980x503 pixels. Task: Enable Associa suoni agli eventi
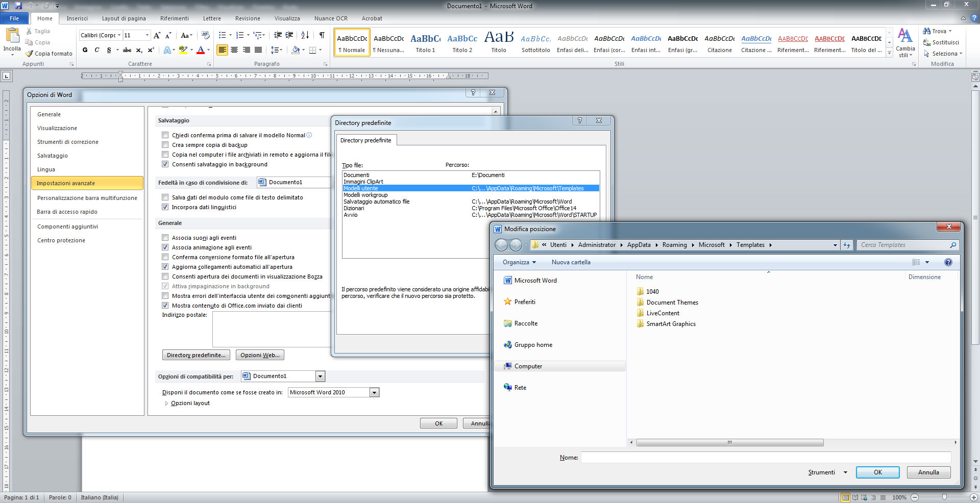click(x=165, y=238)
